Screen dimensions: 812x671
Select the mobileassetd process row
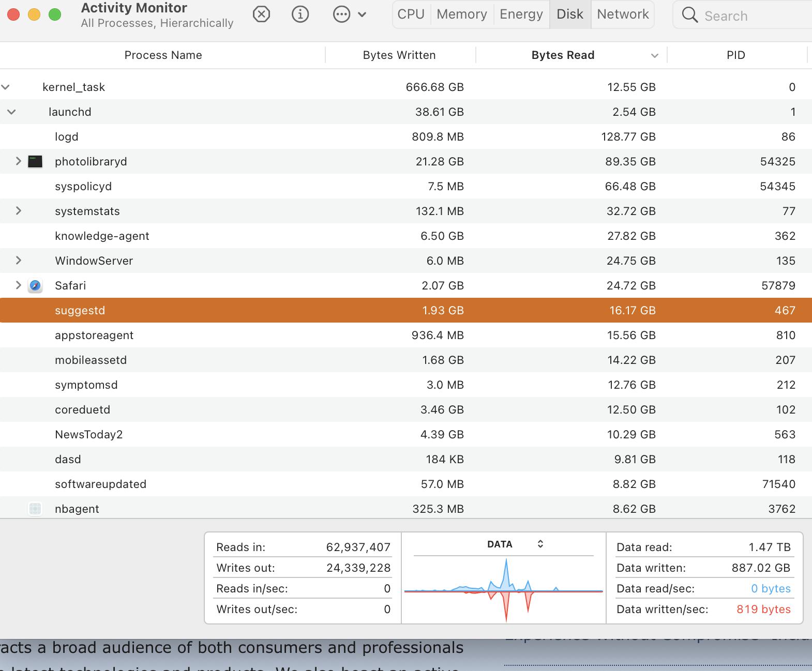406,360
